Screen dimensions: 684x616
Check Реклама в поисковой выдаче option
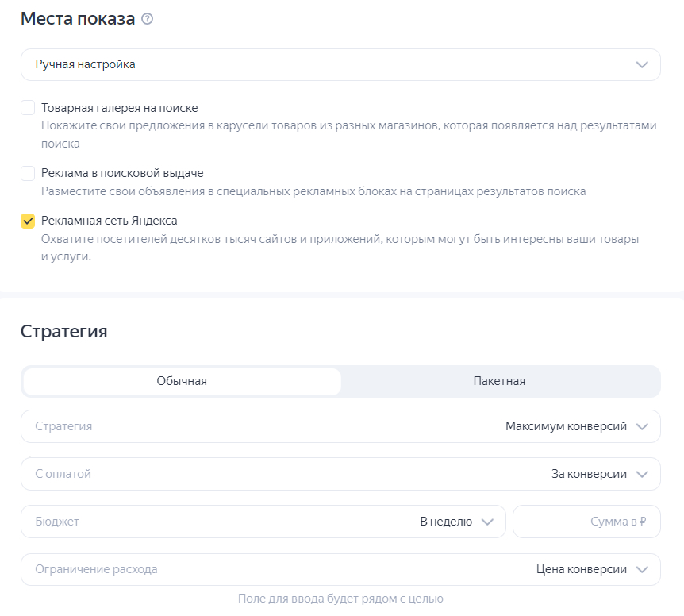[28, 173]
